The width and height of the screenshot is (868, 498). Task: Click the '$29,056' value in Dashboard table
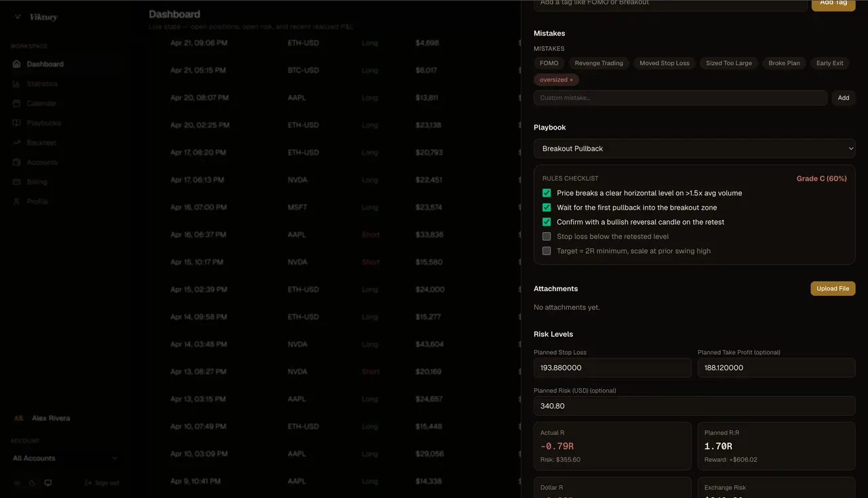point(430,454)
